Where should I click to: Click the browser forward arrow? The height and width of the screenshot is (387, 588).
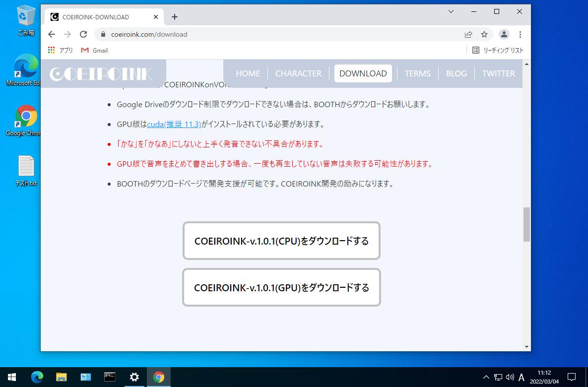67,34
